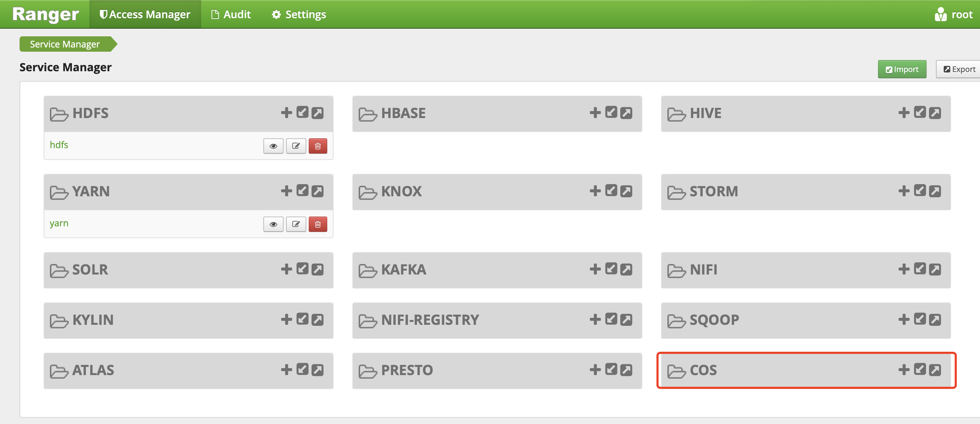Switch to the Audit tab
The image size is (980, 424).
pyautogui.click(x=231, y=14)
